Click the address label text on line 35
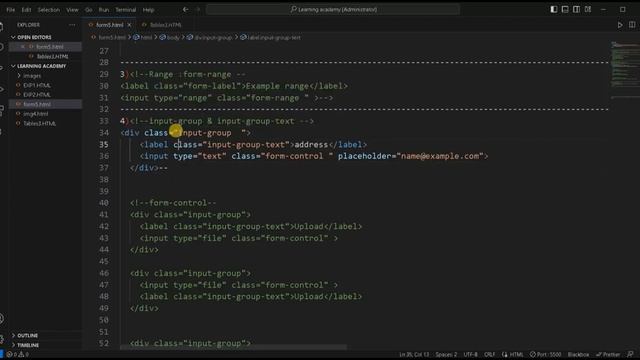This screenshot has height=360, width=640. click(311, 144)
